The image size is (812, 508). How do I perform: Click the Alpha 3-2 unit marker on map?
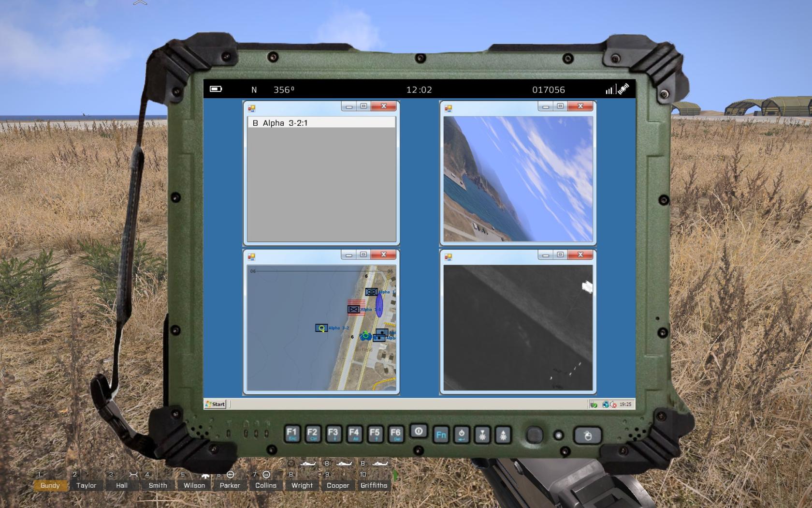coord(321,328)
